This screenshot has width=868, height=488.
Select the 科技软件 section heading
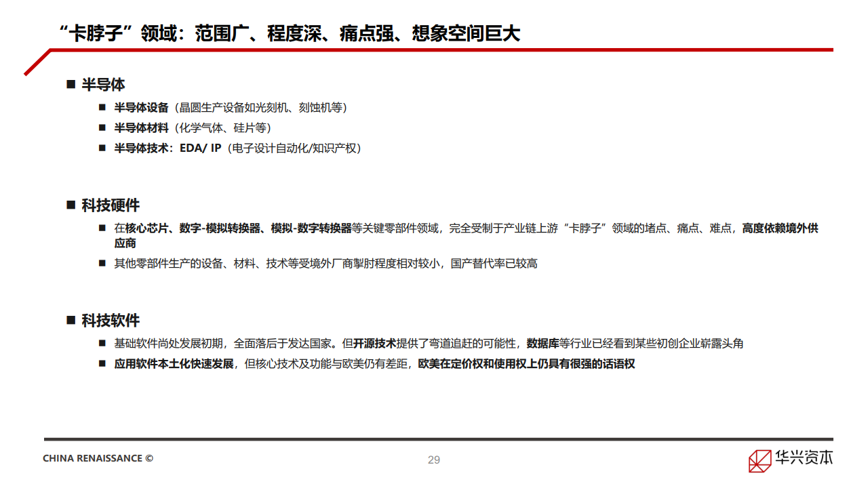click(x=111, y=321)
